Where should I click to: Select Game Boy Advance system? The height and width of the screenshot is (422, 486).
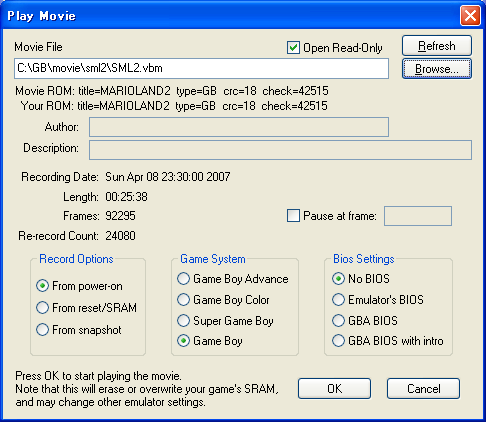click(184, 279)
